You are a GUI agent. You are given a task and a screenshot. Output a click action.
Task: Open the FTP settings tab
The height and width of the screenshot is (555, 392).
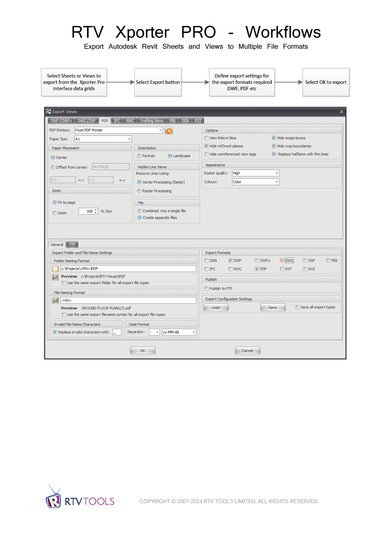pos(72,245)
